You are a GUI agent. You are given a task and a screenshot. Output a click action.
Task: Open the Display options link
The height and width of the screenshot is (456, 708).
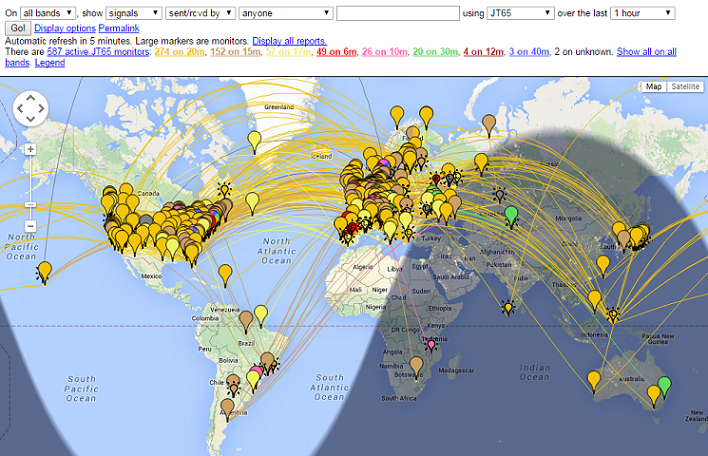coord(65,28)
